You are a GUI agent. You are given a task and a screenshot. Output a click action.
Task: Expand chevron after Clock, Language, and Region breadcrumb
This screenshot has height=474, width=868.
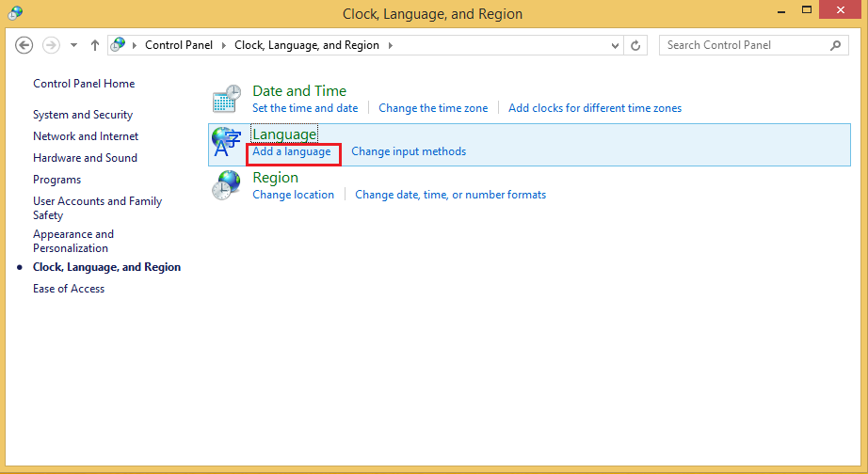coord(390,45)
